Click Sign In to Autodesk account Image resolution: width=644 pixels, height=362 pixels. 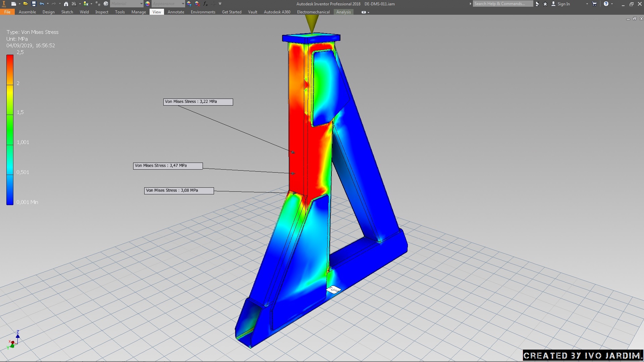click(x=563, y=4)
